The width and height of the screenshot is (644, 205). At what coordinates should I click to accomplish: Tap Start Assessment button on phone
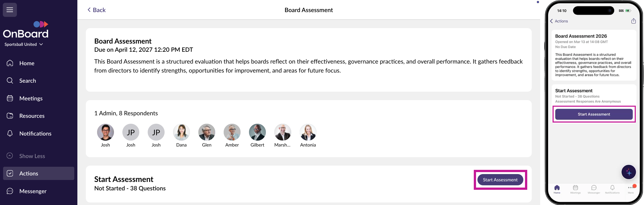tap(594, 114)
